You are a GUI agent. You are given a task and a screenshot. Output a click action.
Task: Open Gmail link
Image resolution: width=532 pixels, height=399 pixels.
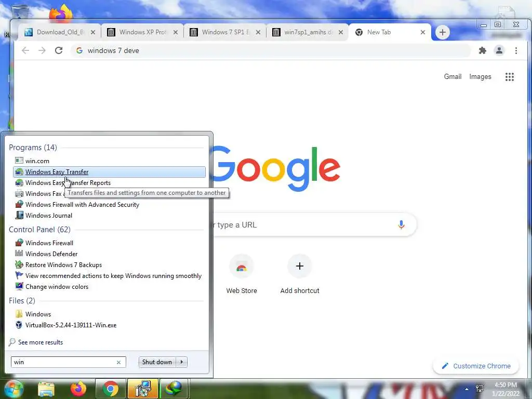453,77
